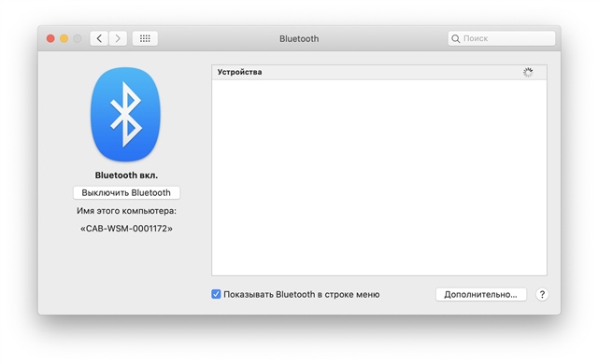Go back with the left chevron button
The image size is (598, 364).
click(x=99, y=38)
